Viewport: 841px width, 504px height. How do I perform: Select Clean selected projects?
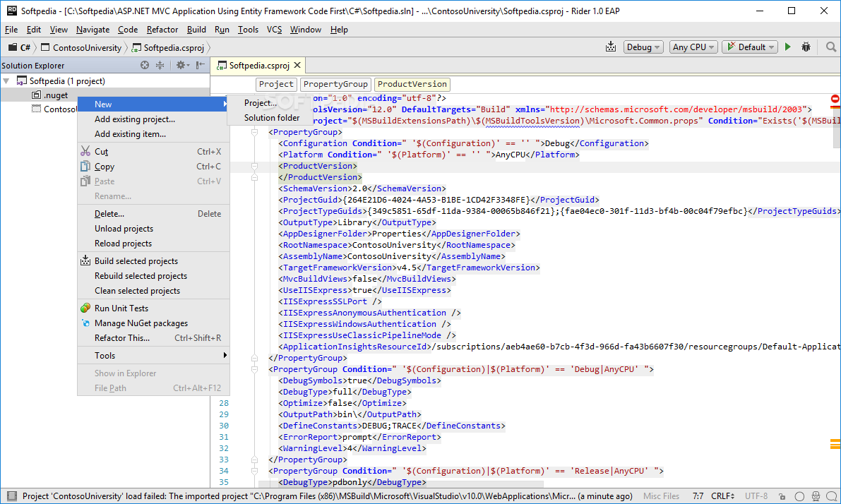(x=153, y=291)
